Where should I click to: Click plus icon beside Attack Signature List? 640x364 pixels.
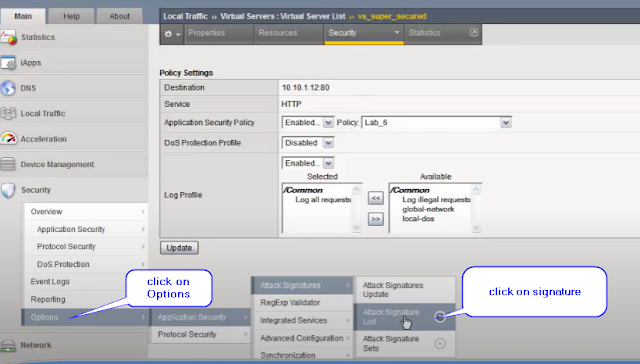coord(440,317)
